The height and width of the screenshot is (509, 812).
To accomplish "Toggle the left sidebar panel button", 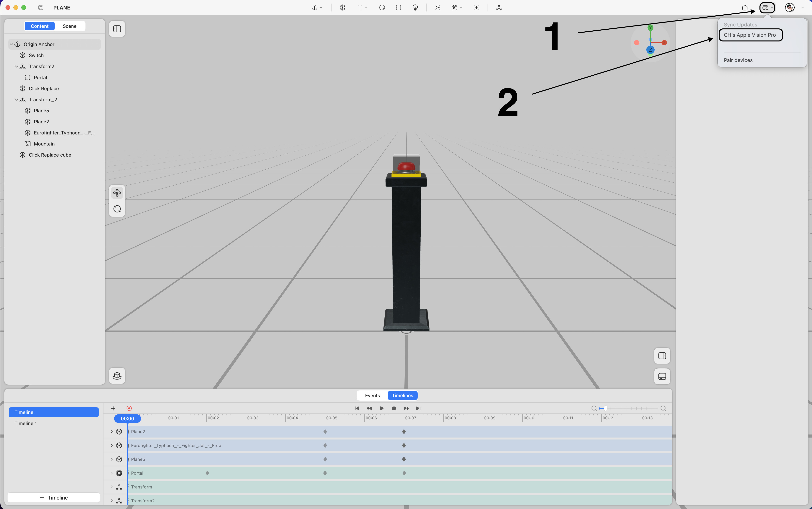I will click(x=117, y=29).
